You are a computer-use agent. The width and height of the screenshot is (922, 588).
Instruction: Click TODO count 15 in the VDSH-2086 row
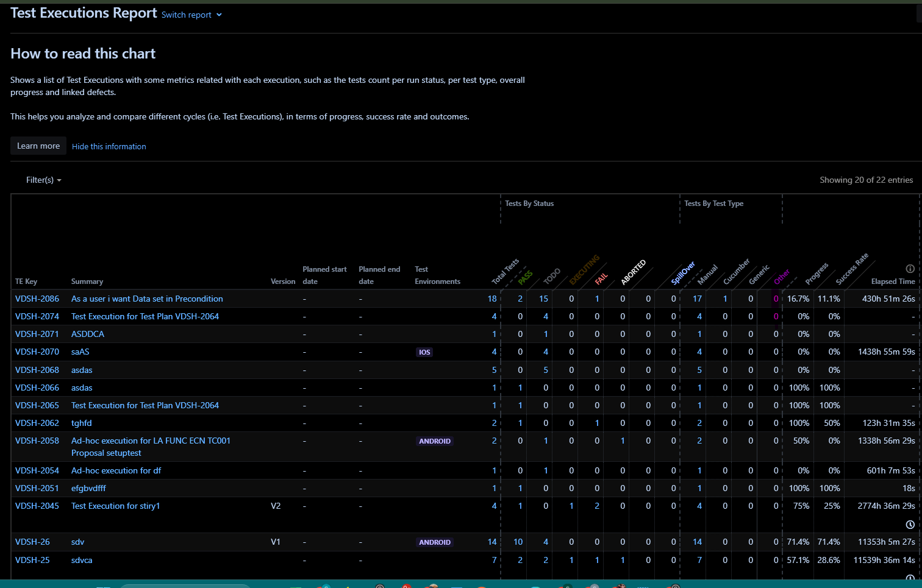click(543, 299)
